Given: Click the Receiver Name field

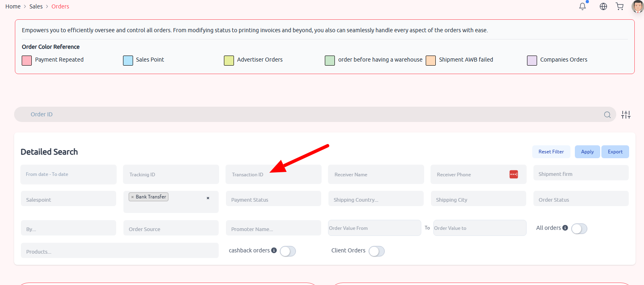Looking at the screenshot, I should tap(376, 174).
